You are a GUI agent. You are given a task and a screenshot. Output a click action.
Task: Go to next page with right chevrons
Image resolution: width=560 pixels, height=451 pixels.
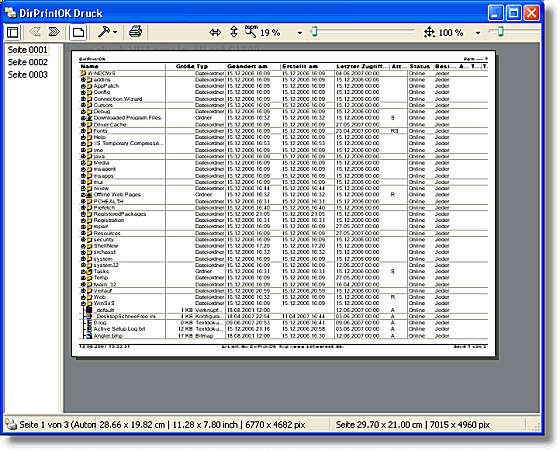coord(54,32)
